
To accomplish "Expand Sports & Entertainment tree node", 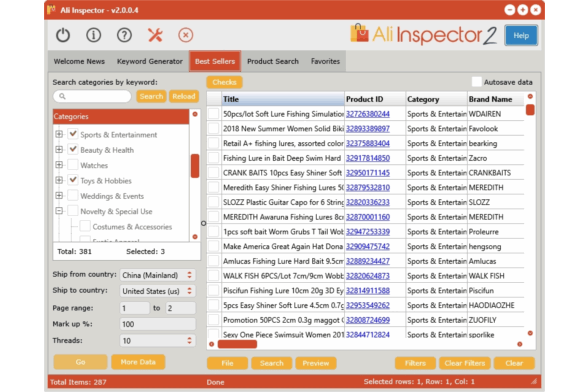I will (x=59, y=134).
